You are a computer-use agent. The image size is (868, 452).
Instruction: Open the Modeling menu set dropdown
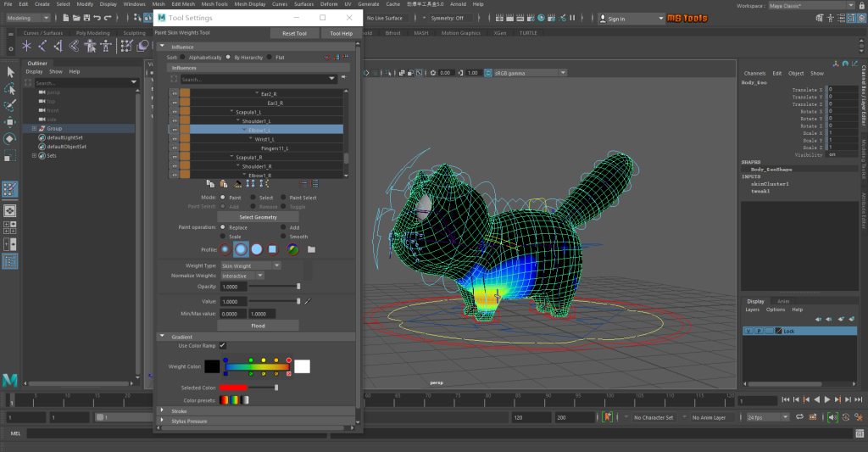(x=28, y=18)
